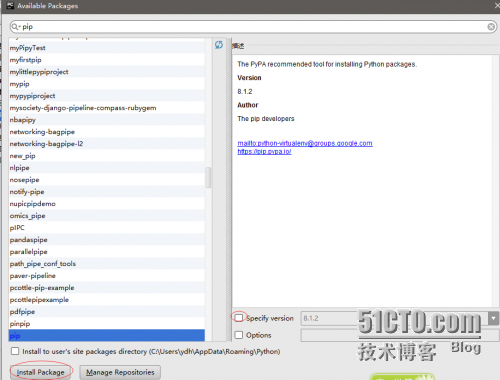Click the package list scrollbar thumb
Viewport: 500px width, 380px height.
(208, 177)
